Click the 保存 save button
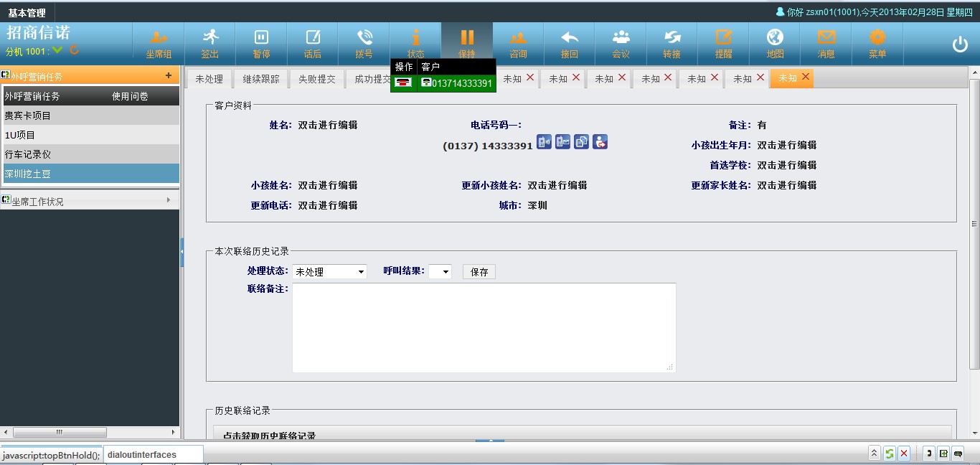Screen dimensions: 980x465 479,272
